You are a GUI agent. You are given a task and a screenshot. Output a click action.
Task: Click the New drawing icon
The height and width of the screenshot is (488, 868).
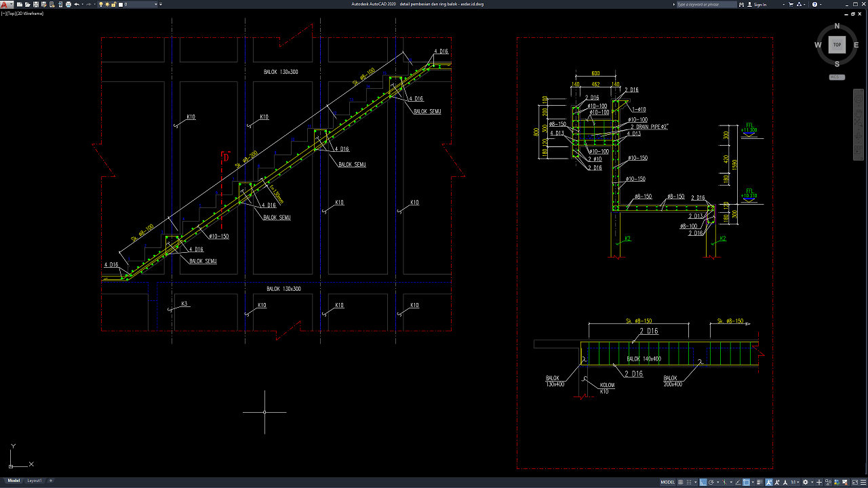[18, 4]
